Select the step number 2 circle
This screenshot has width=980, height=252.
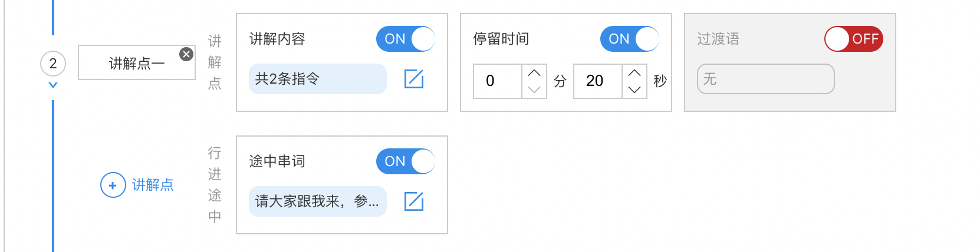[x=53, y=64]
